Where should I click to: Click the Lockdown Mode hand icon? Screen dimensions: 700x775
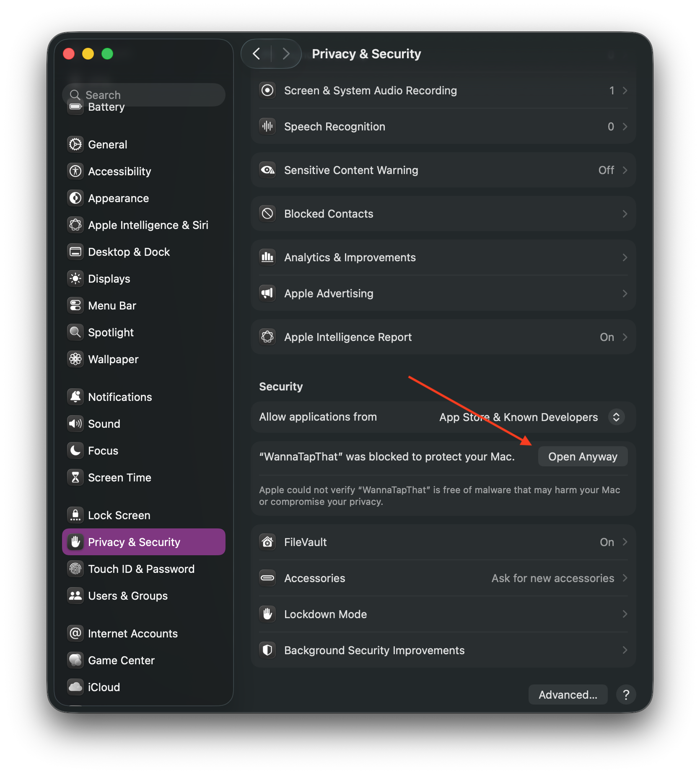click(x=267, y=614)
